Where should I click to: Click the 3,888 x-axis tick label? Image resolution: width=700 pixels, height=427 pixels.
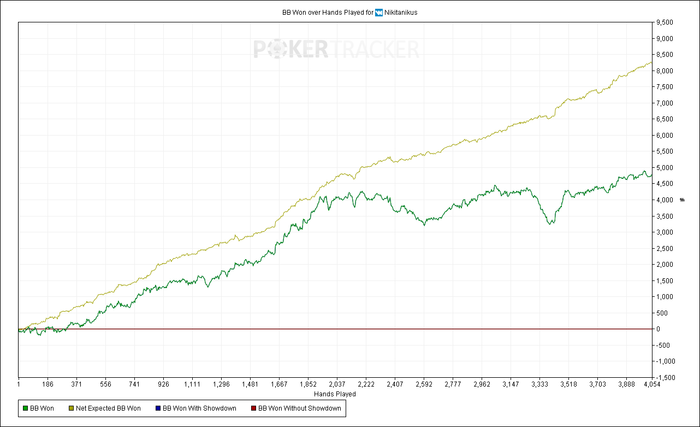click(x=627, y=384)
